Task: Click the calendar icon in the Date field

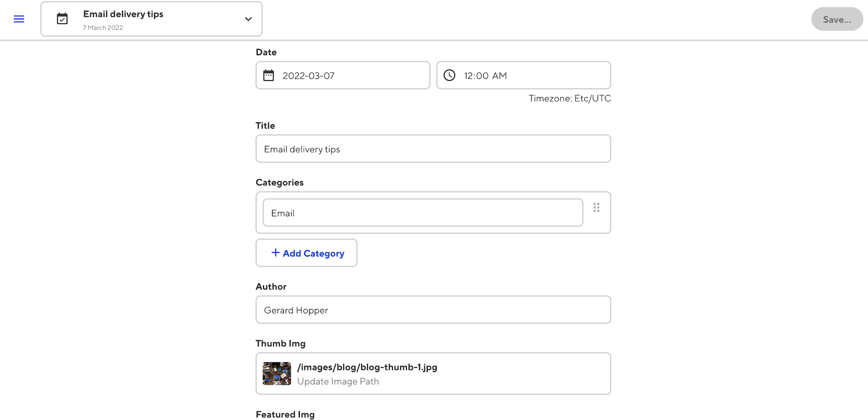Action: pos(269,75)
